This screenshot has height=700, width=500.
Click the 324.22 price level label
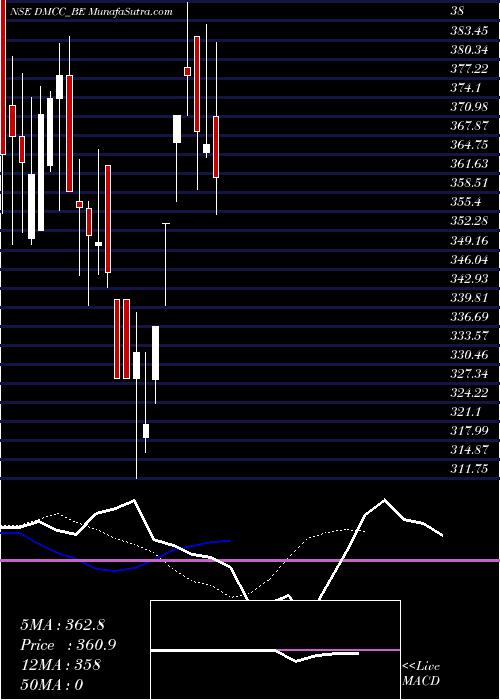tap(469, 393)
